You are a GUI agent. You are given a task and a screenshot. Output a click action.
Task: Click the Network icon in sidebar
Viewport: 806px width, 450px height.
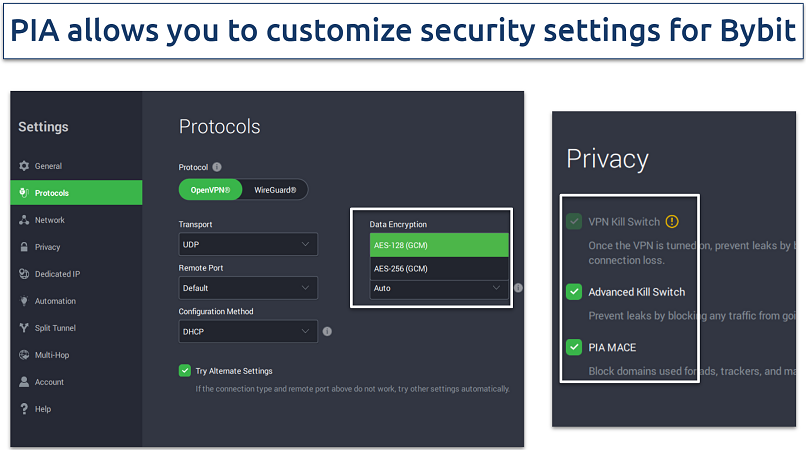tap(25, 220)
